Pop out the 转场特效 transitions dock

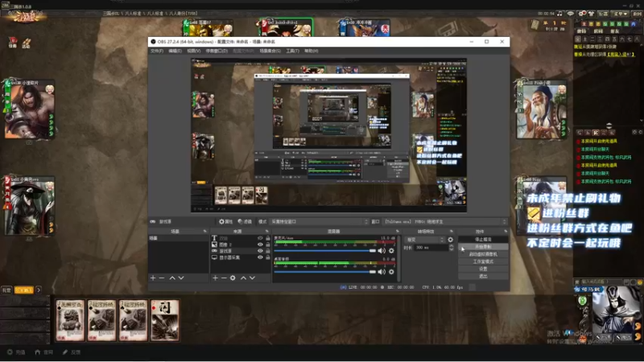(x=452, y=232)
